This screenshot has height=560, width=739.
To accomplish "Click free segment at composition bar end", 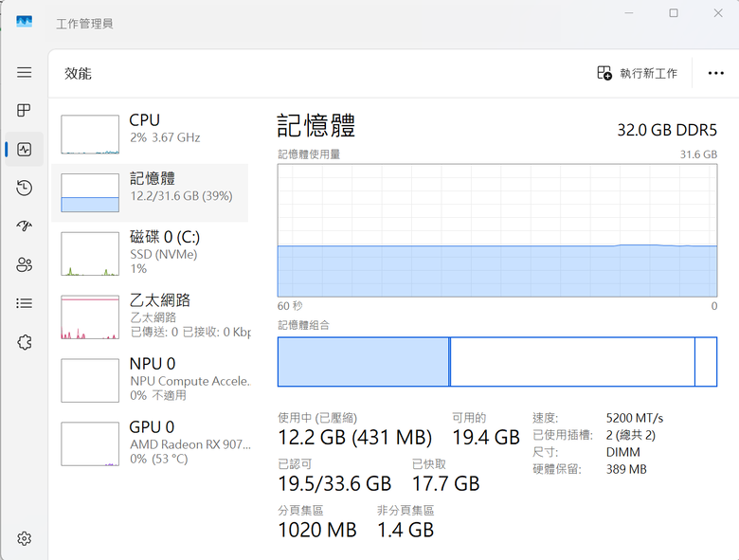I will (x=706, y=362).
